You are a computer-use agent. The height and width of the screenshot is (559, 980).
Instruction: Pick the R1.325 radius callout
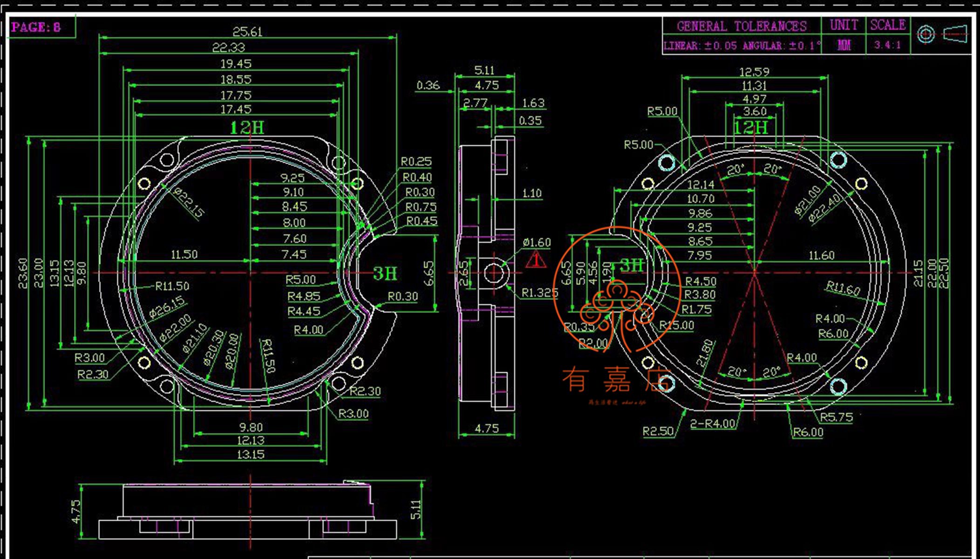coord(539,293)
